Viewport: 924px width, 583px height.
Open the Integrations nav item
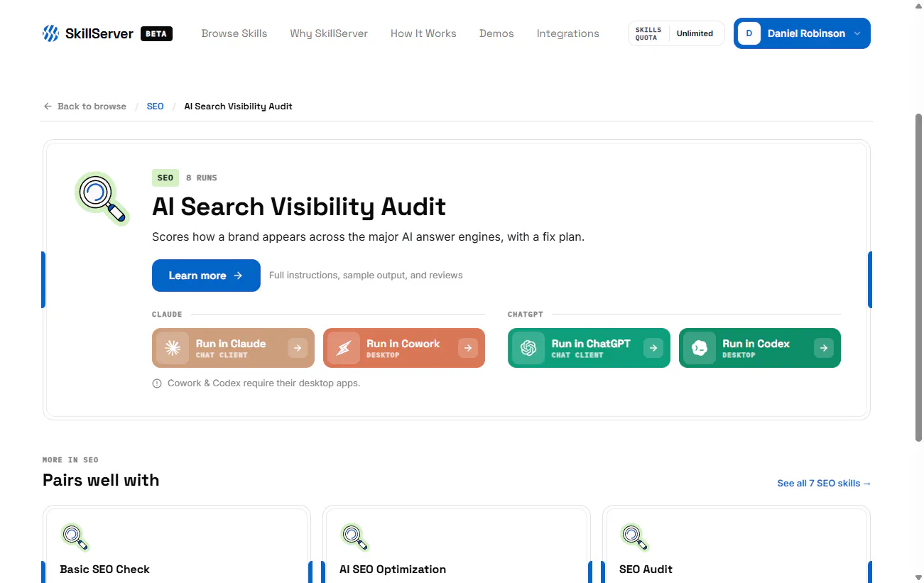point(567,33)
